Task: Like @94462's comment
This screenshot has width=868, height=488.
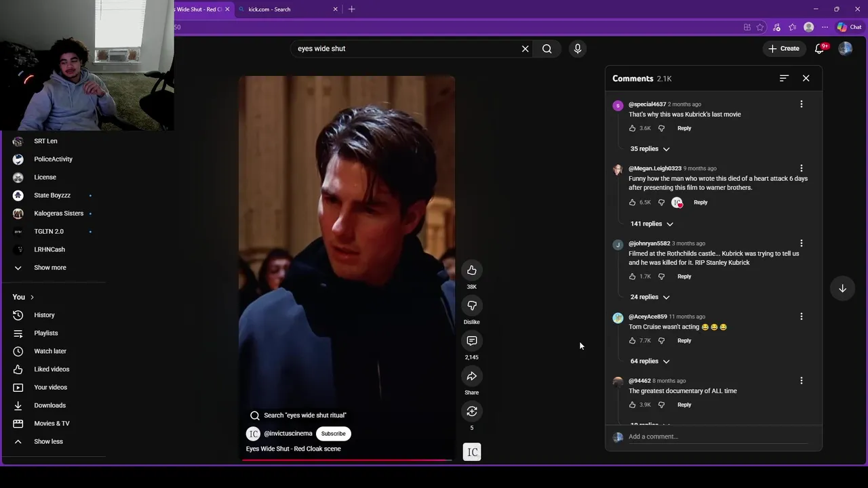Action: pyautogui.click(x=633, y=405)
